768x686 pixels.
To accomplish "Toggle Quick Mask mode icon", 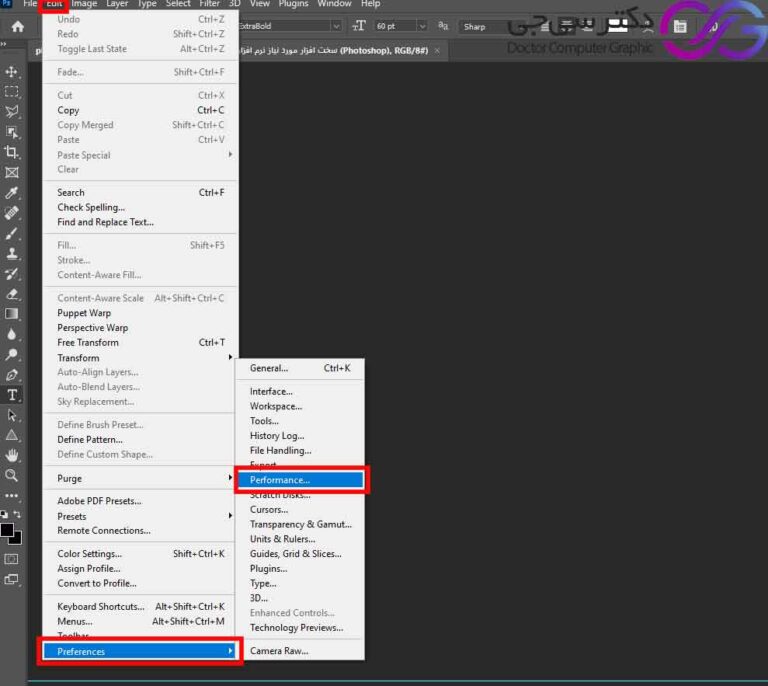I will click(11, 559).
